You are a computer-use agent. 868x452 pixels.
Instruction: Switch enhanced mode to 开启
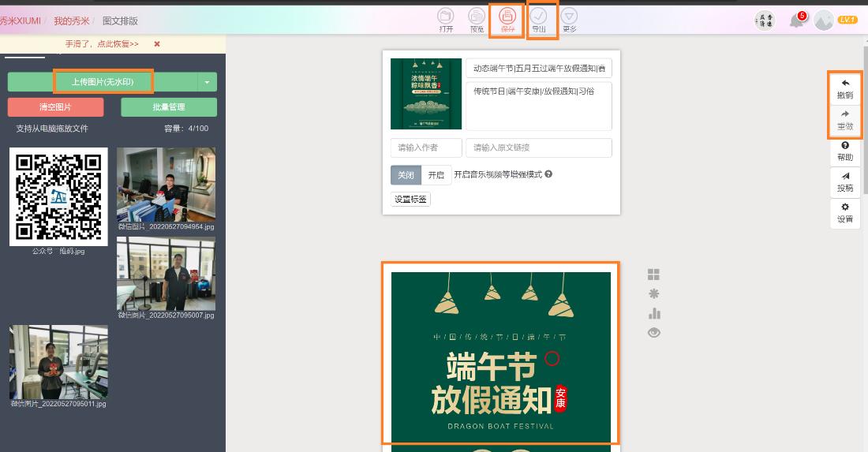(436, 175)
